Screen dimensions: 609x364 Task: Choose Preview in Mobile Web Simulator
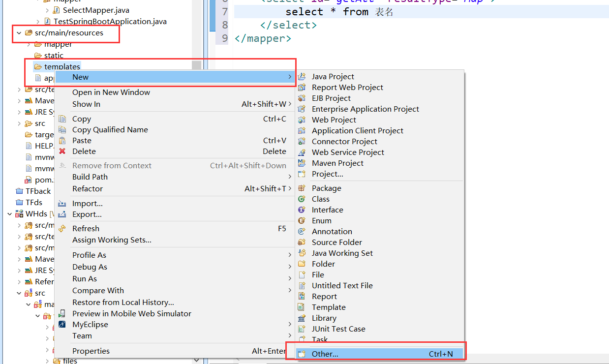click(x=132, y=313)
